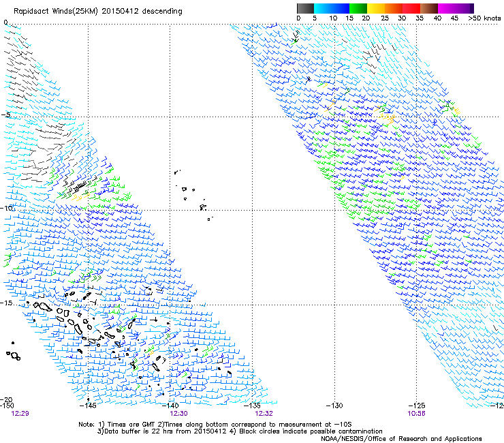The width and height of the screenshot is (504, 443).
Task: Click the '30' legend tick label
Action: pyautogui.click(x=402, y=18)
